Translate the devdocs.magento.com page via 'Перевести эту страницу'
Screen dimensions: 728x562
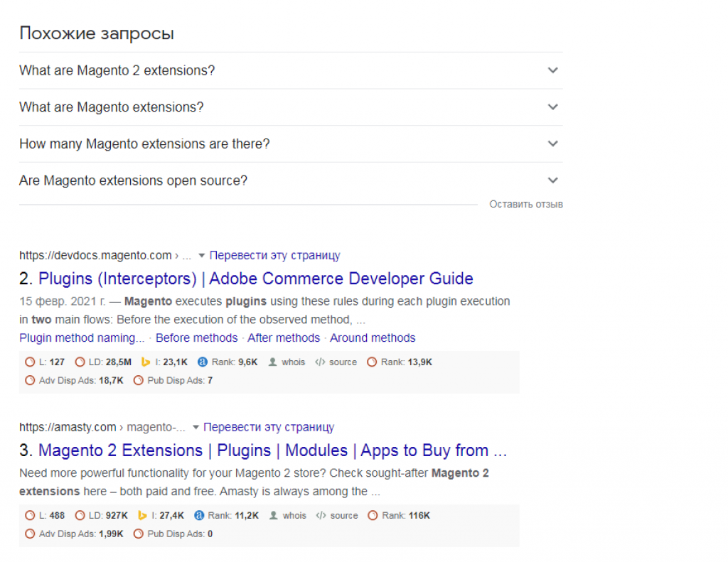274,256
